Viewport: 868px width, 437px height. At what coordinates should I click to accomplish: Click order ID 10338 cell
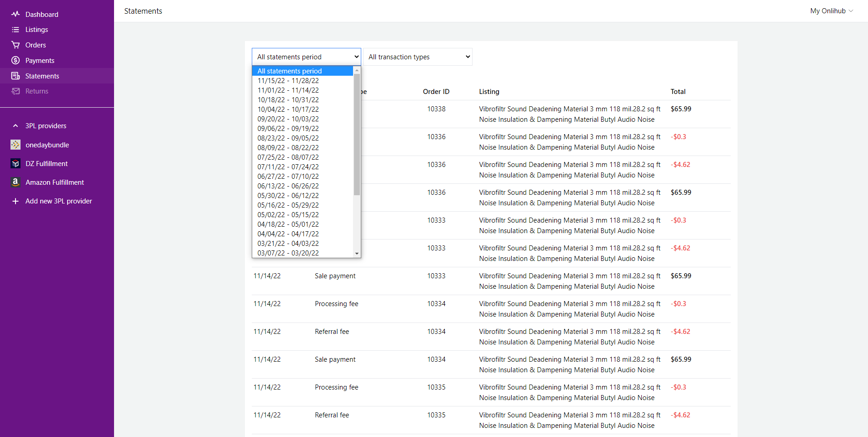(x=436, y=109)
